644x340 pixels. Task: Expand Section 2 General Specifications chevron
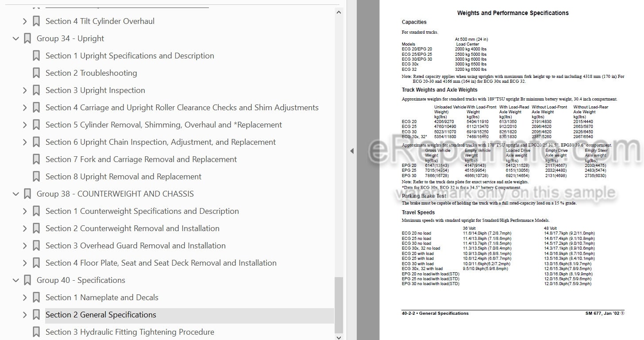(25, 315)
